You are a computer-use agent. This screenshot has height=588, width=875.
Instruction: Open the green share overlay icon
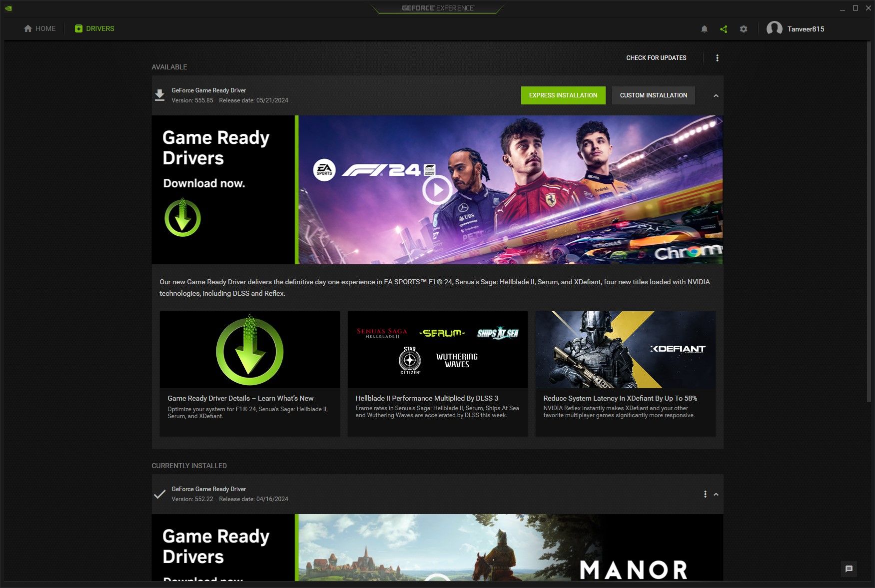(724, 29)
